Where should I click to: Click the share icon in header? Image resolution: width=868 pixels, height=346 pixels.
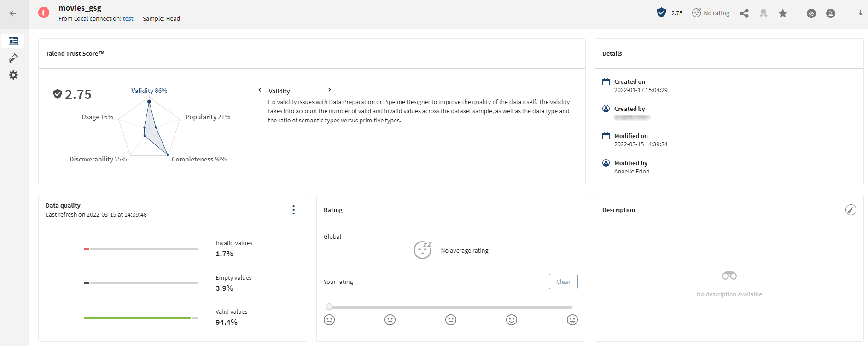coord(744,13)
